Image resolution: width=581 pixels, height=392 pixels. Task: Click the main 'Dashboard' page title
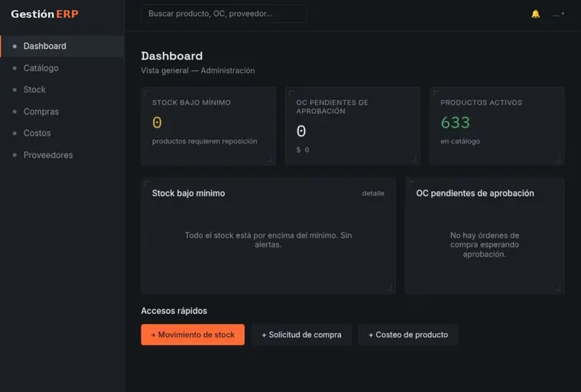tap(172, 56)
